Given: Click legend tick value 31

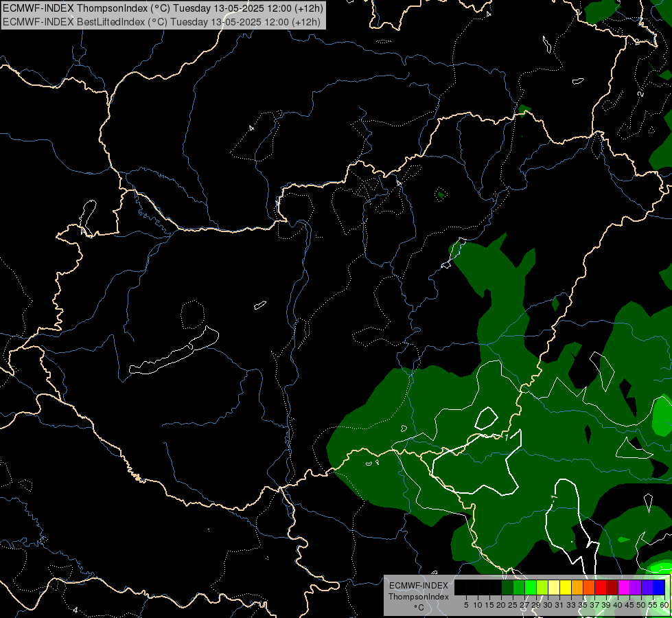Looking at the screenshot, I should coord(559,605).
